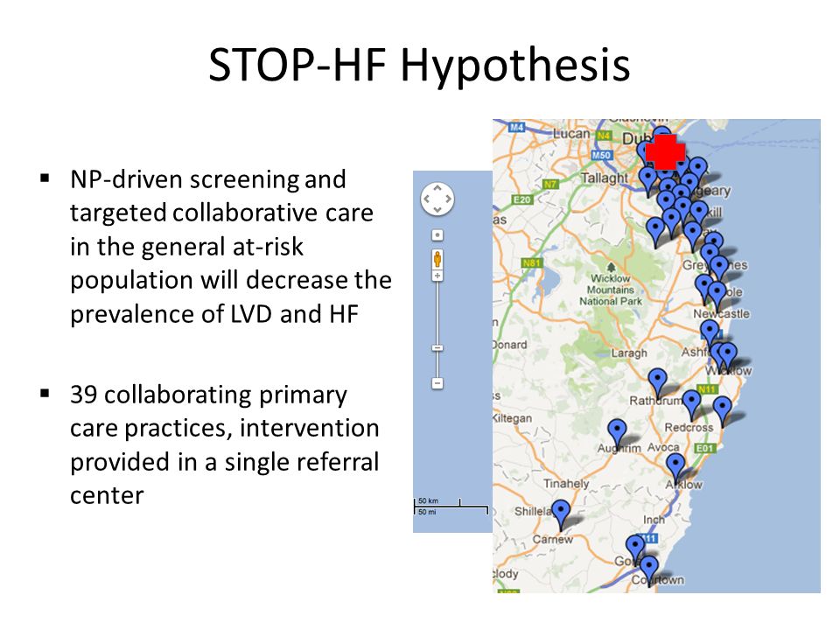This screenshot has width=840, height=630.
Task: Click the map pan navigation control
Action: click(437, 199)
